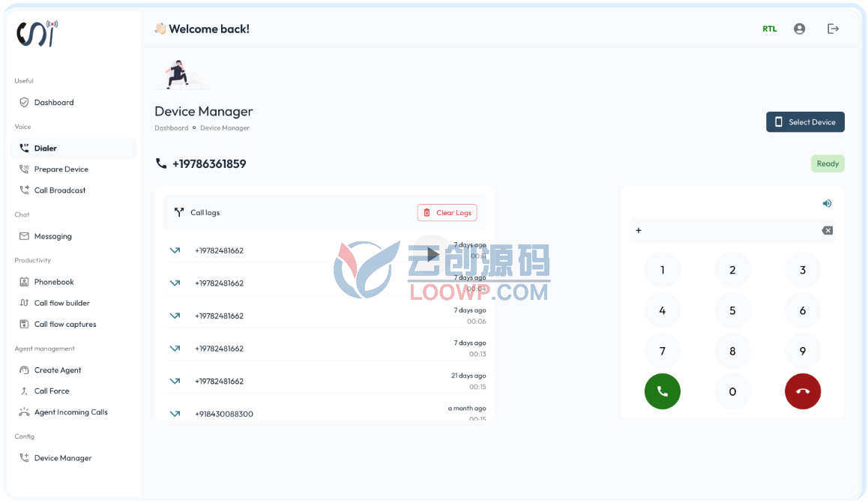The width and height of the screenshot is (868, 503).
Task: Click the Phonebook contact icon
Action: (24, 282)
